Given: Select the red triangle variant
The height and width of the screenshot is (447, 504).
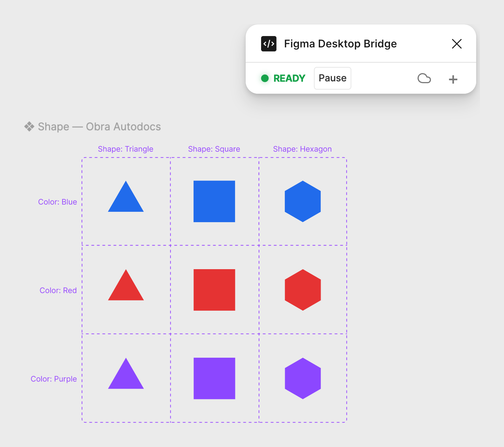Looking at the screenshot, I should [126, 287].
